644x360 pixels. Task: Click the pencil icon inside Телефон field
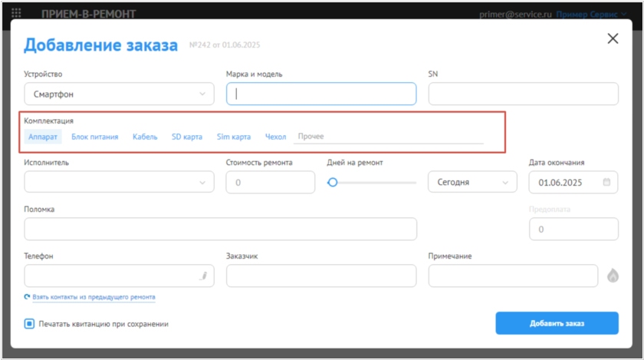tap(204, 276)
